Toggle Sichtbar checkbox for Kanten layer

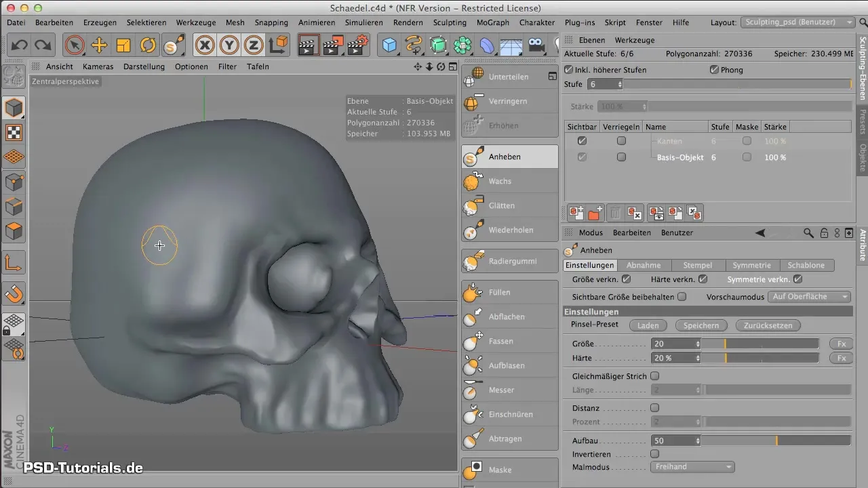coord(582,141)
